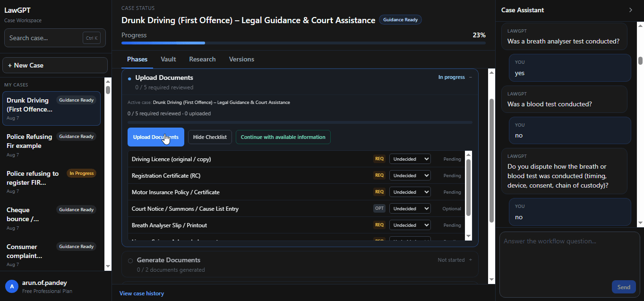Click REQ tag on Driving Licence row
The width and height of the screenshot is (644, 301).
point(379,159)
